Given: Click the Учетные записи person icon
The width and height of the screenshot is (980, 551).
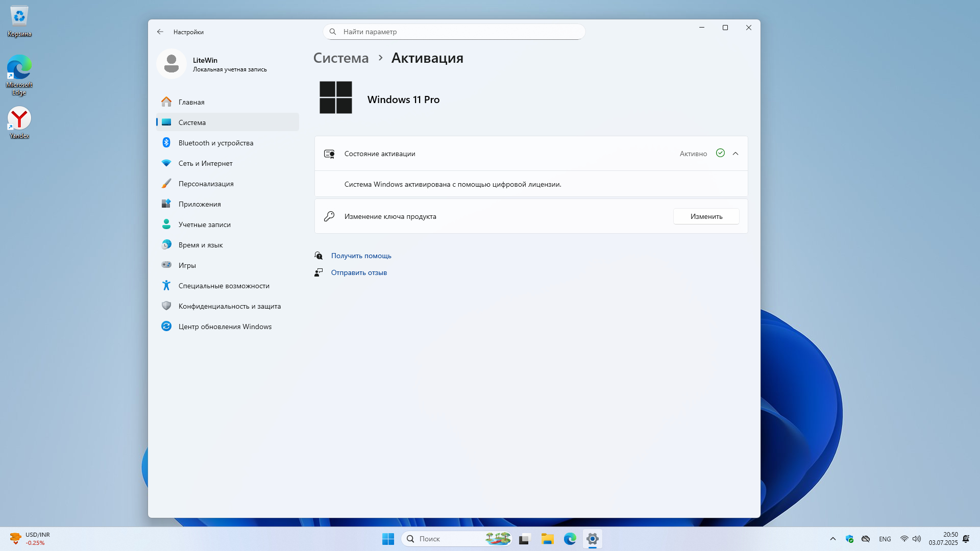Looking at the screenshot, I should (166, 224).
